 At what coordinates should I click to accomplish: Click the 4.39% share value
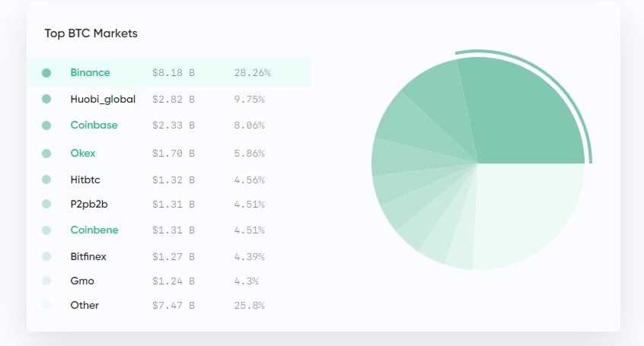pos(250,257)
